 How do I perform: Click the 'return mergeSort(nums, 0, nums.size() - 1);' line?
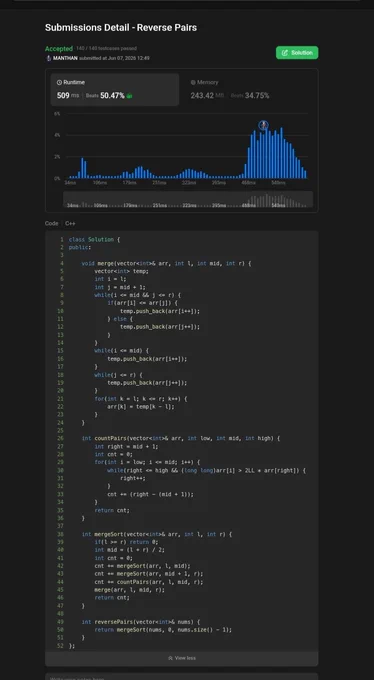(163, 630)
